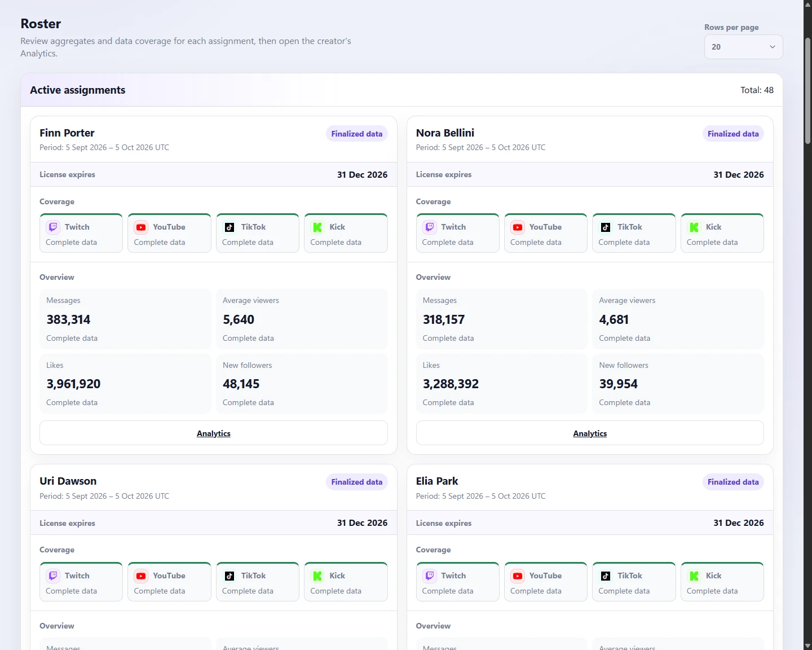Click the TikTok icon in Finn Porter's coverage

point(230,227)
